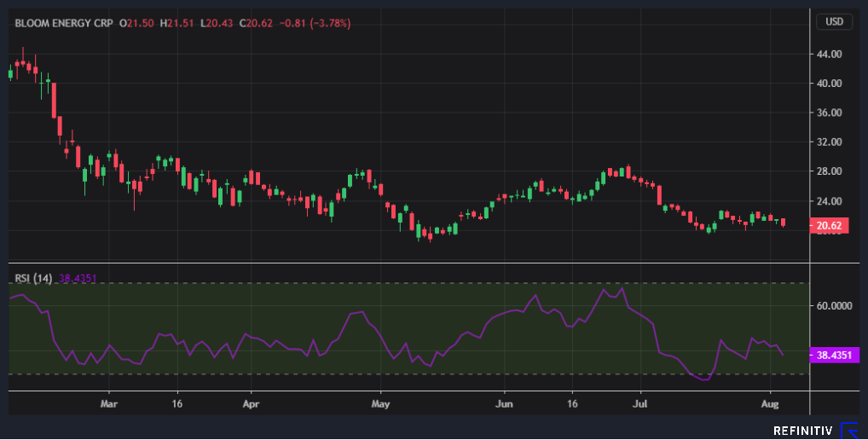Click the 44.00 price axis label
Viewport: 868px width, 440px height.
pyautogui.click(x=829, y=54)
